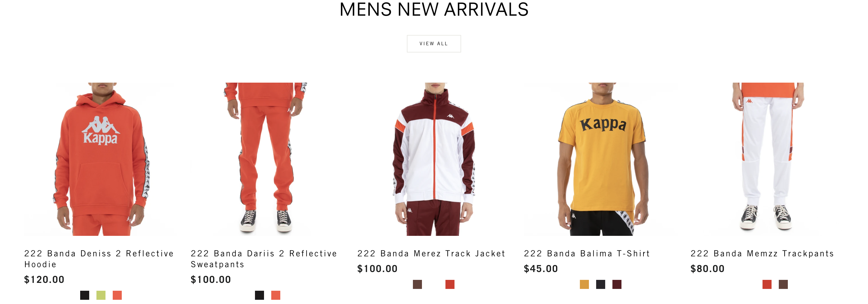Click the View All button
The height and width of the screenshot is (304, 868).
434,43
